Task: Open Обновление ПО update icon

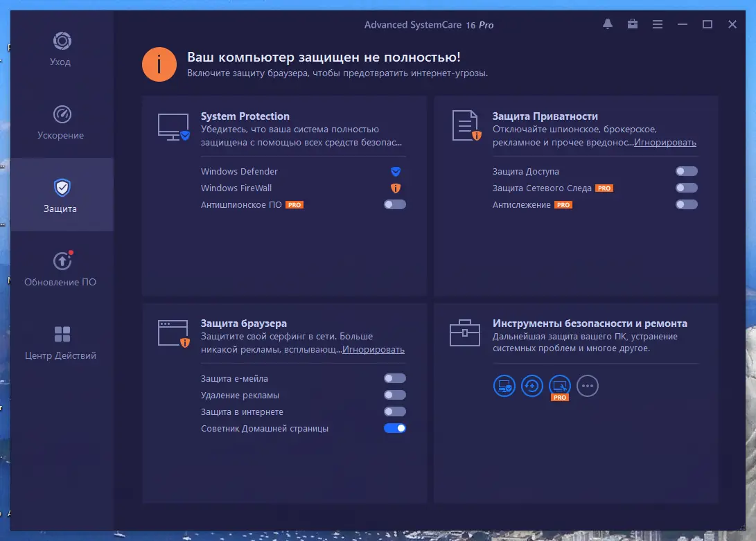Action: [x=62, y=261]
